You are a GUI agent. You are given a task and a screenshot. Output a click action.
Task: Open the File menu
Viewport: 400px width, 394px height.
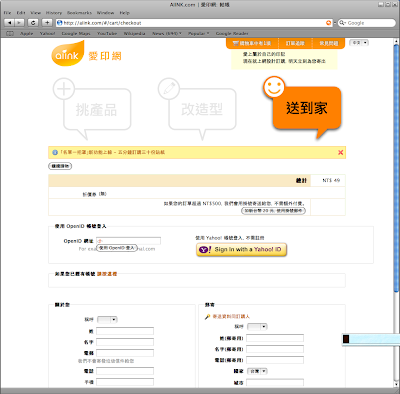(x=7, y=13)
